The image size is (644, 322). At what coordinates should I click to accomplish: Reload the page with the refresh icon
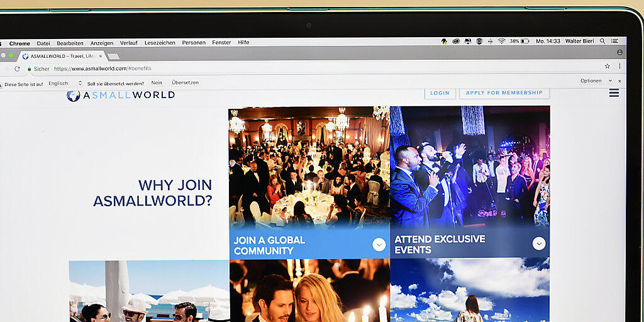tap(17, 69)
